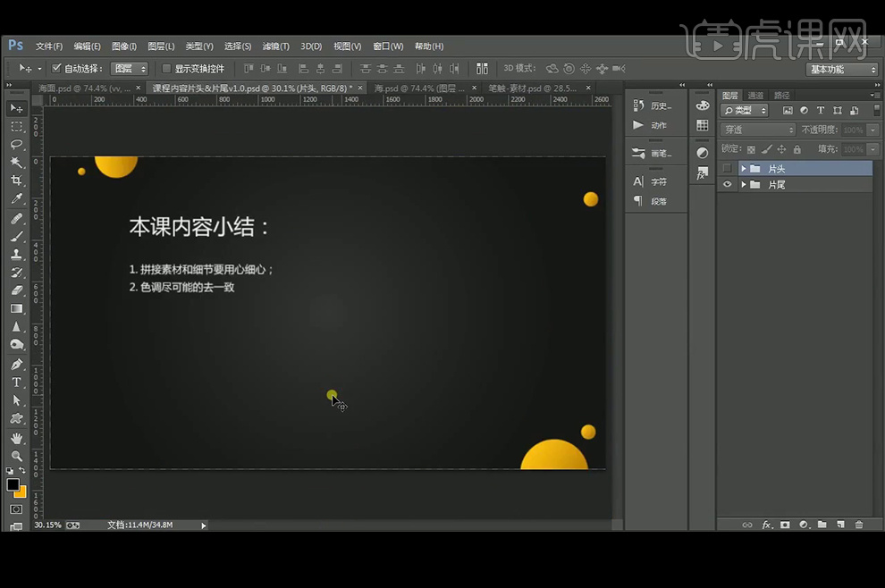Select the Lasso tool
Image resolution: width=885 pixels, height=588 pixels.
point(16,145)
